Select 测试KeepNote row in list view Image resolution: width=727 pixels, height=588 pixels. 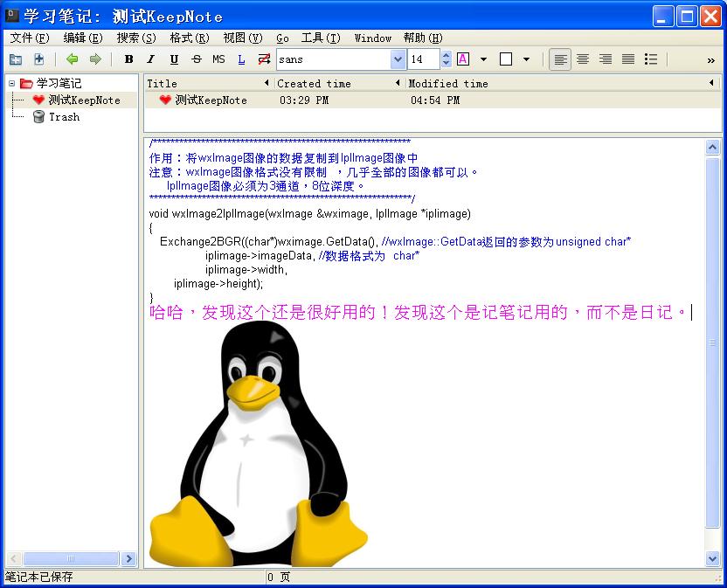tap(433, 100)
